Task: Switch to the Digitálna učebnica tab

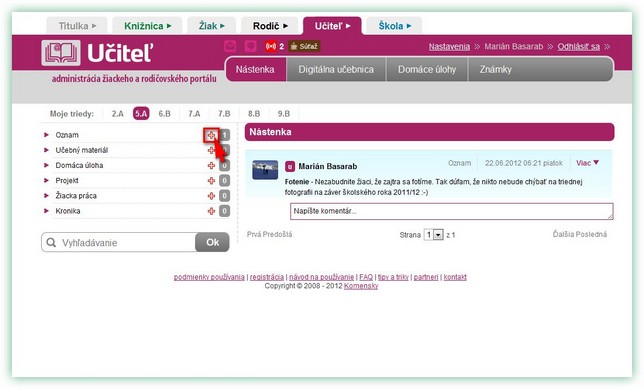Action: 336,69
